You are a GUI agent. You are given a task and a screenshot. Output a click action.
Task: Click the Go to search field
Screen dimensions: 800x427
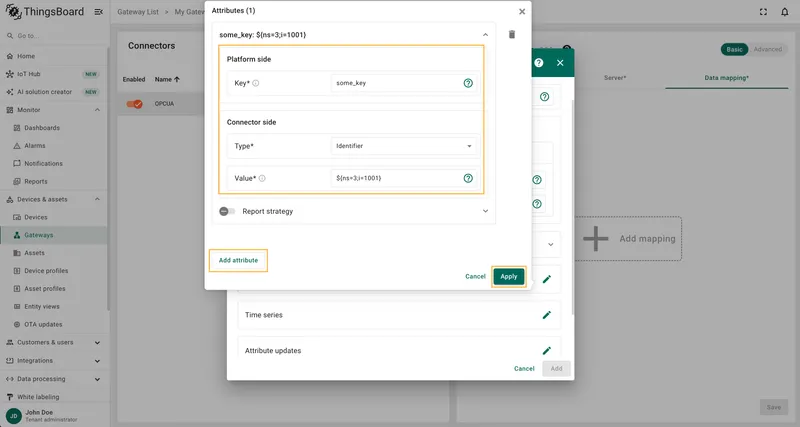[54, 36]
